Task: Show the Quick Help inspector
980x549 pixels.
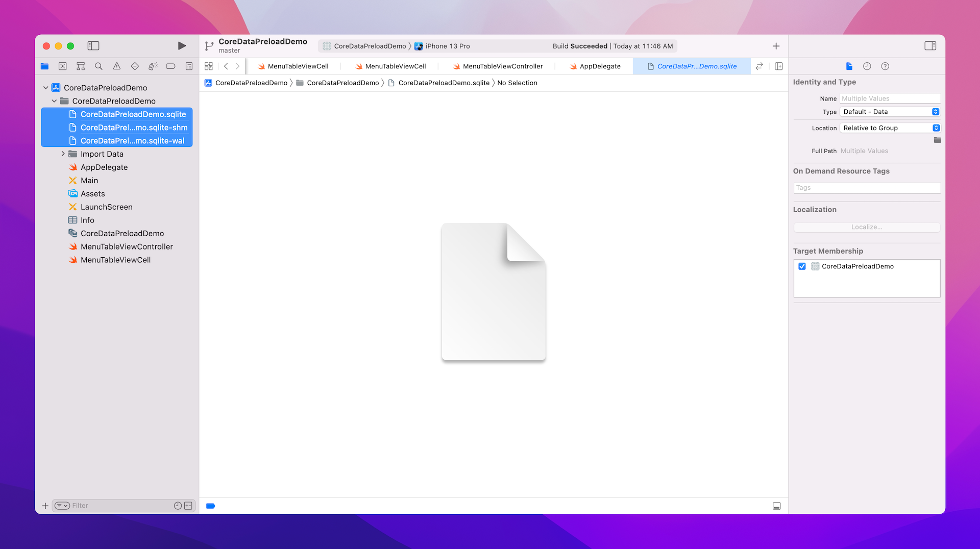Action: (x=885, y=66)
